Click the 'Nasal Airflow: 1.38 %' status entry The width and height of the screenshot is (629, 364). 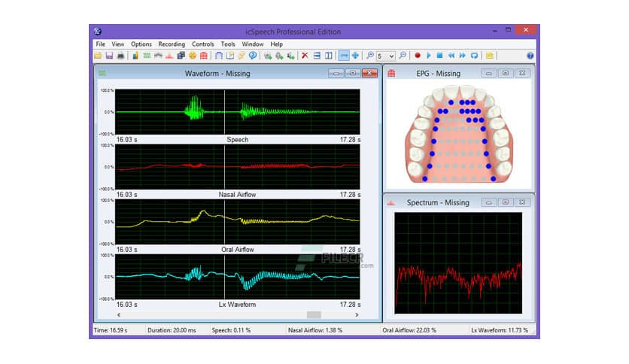(x=315, y=330)
